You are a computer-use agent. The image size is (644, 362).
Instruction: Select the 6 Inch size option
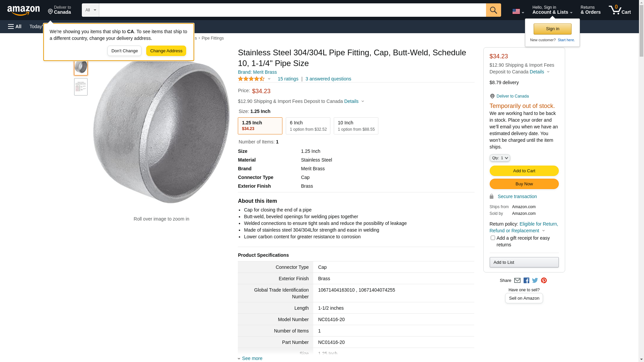click(308, 126)
